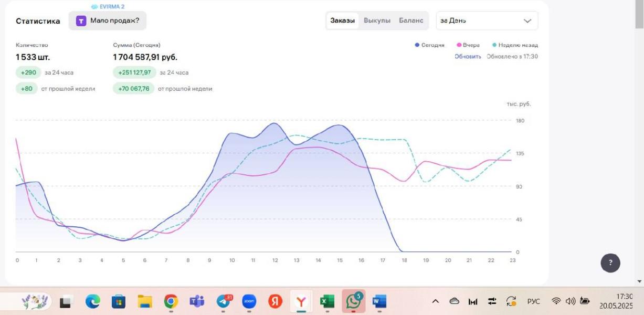Switch keyboard language via РУС indicator
Screen dimensions: 644x315
coord(533,301)
